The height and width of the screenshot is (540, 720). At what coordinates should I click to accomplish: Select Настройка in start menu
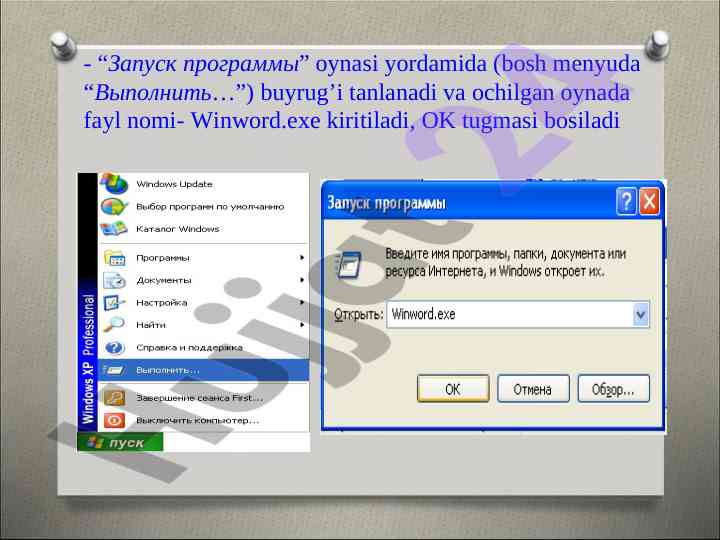(x=204, y=303)
